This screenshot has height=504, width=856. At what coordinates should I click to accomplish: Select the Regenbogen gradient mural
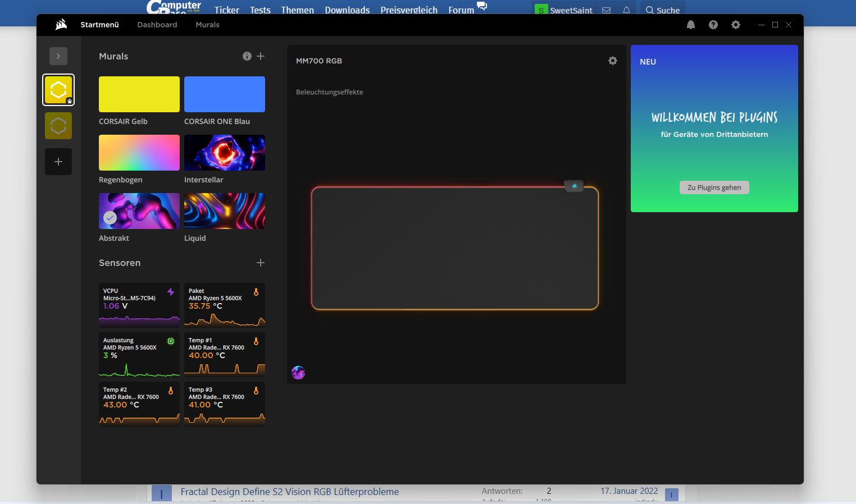tap(139, 153)
